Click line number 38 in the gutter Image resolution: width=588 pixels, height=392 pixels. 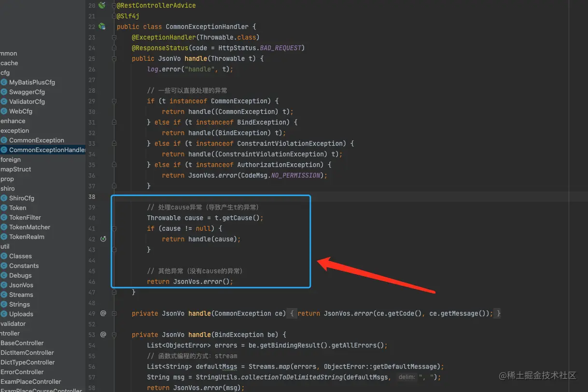point(92,196)
